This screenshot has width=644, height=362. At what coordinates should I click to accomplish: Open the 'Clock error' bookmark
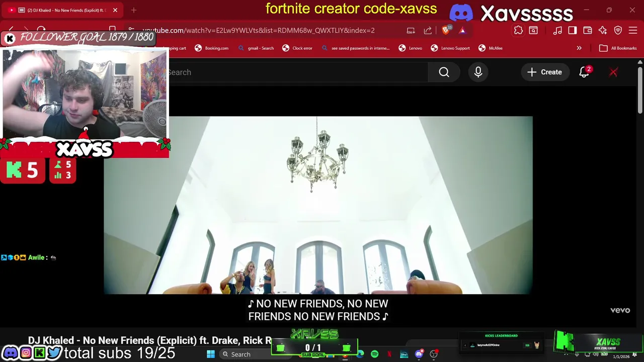tap(297, 48)
